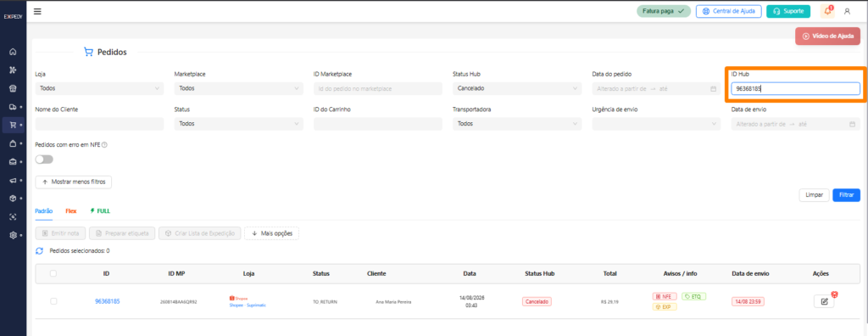Screen dimensions: 868x336
Task: Click the Cancelado status badge in the row
Action: [x=537, y=301]
